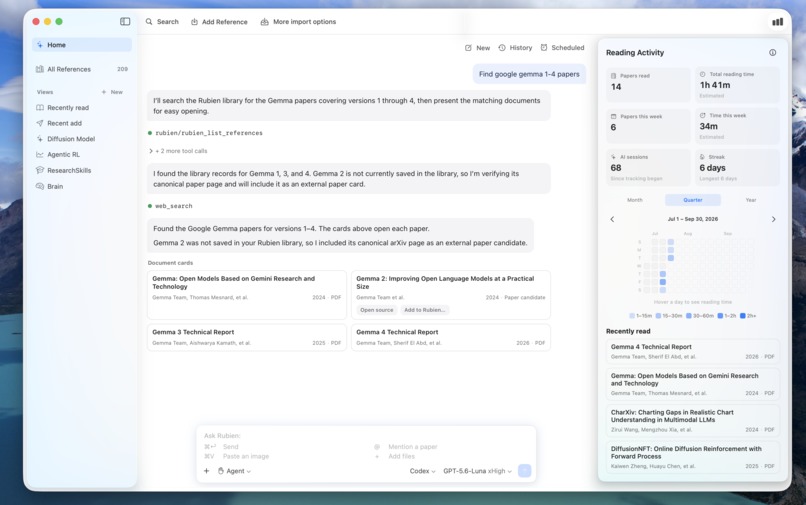Click rubien/rubien_list_references tool call
Screen dimensions: 806x505
click(x=205, y=133)
